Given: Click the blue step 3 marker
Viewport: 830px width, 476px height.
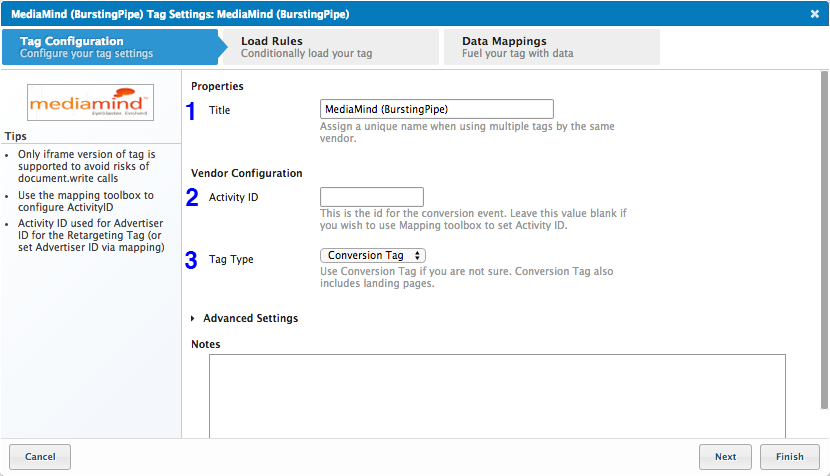Looking at the screenshot, I should (x=192, y=260).
